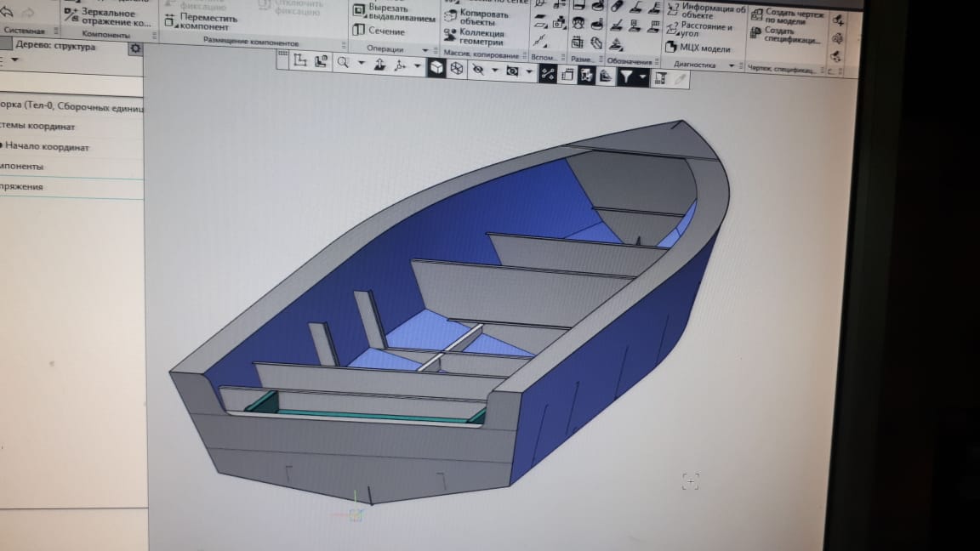The height and width of the screenshot is (551, 980).
Task: Open the Дерево: структура panel tab
Action: [51, 47]
